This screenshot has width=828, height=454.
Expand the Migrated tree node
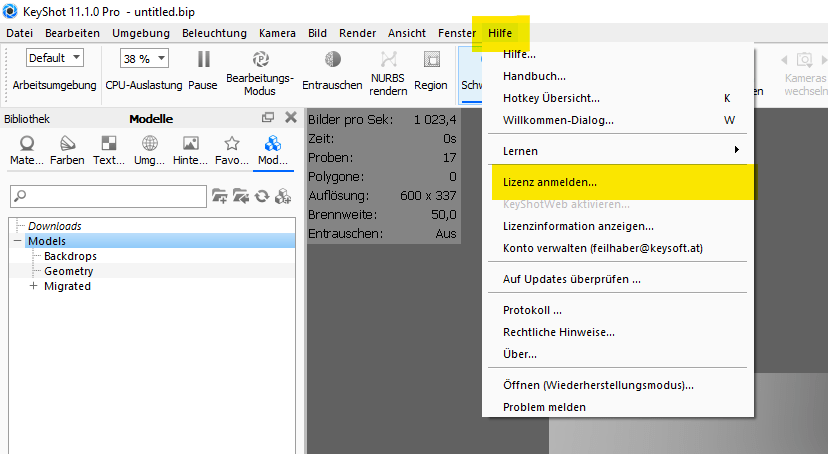tap(33, 286)
